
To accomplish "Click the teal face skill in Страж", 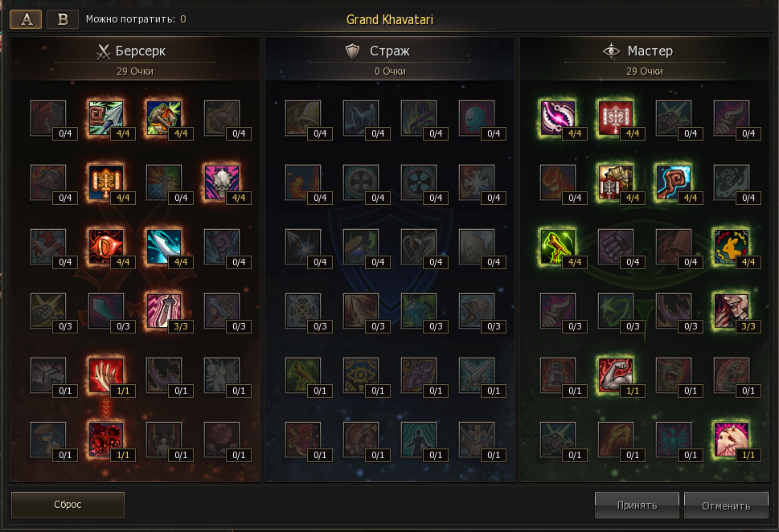I will tap(476, 117).
